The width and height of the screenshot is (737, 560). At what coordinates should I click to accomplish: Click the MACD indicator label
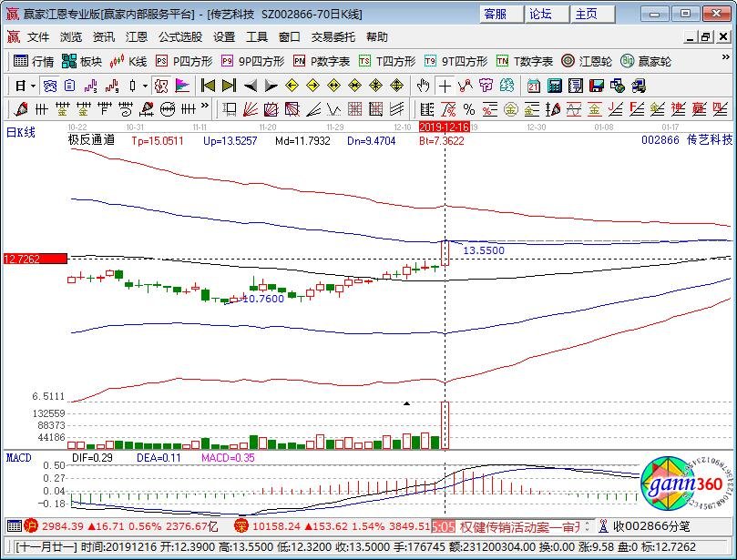pos(18,458)
